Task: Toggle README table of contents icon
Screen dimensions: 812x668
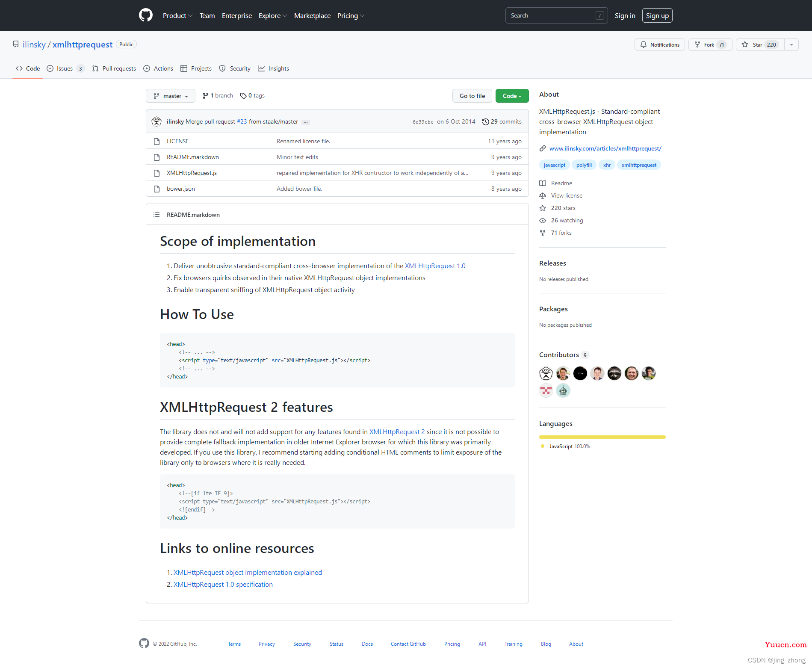Action: (x=156, y=214)
